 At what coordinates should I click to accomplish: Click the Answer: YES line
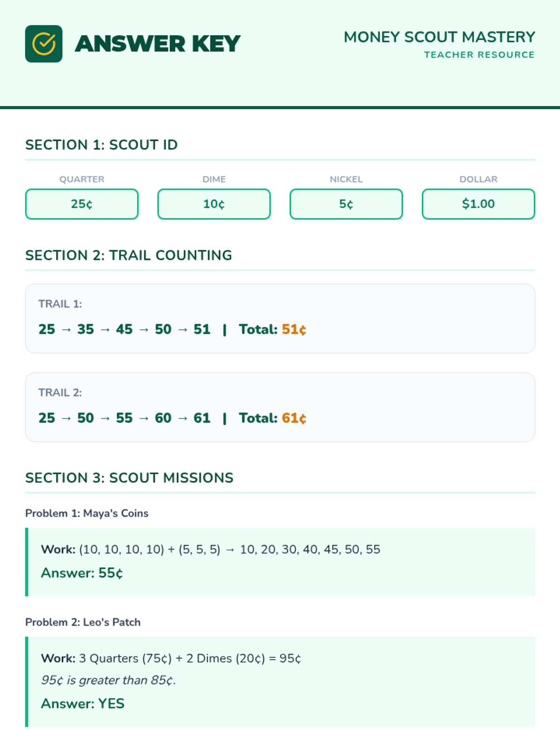83,704
